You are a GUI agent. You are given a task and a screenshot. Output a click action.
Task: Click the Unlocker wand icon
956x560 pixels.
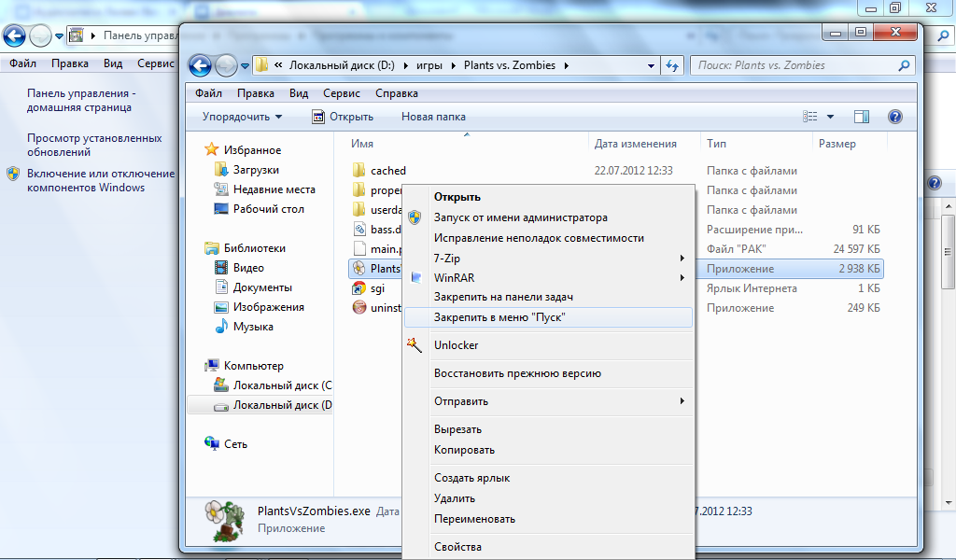pyautogui.click(x=414, y=345)
